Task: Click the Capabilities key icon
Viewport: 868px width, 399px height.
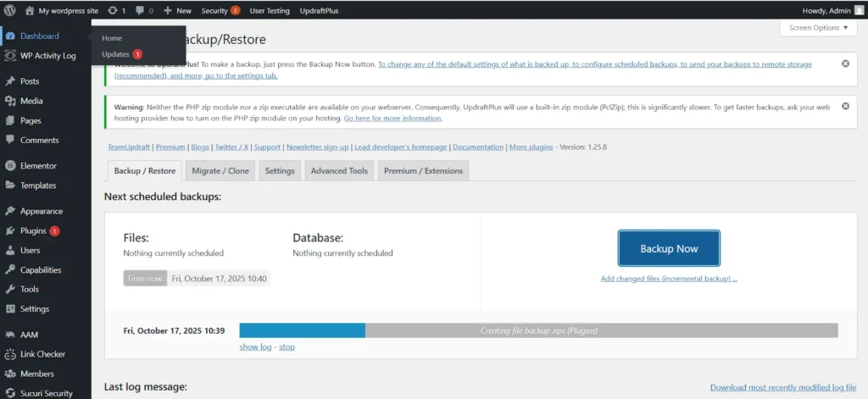Action: point(10,270)
